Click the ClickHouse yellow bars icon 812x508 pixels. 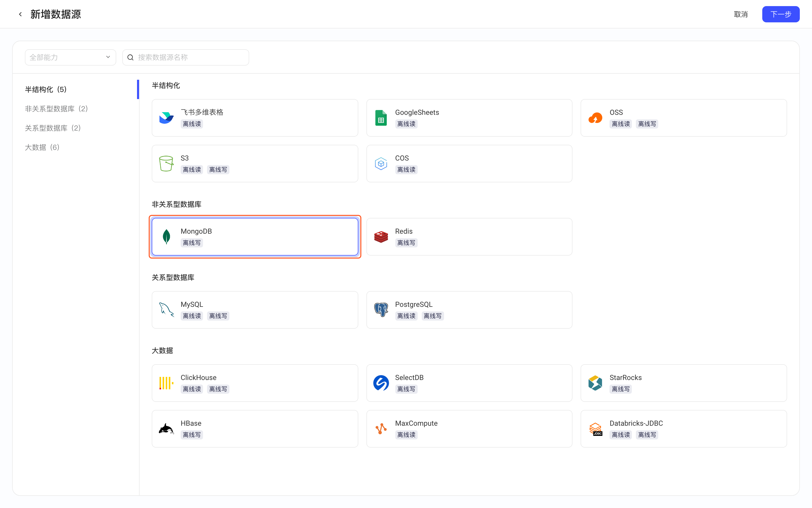(x=166, y=383)
